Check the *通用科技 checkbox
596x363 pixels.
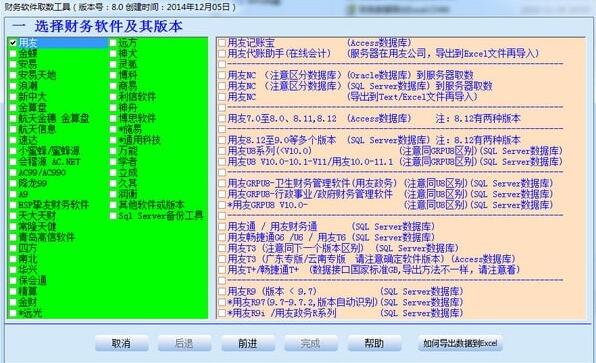click(113, 140)
